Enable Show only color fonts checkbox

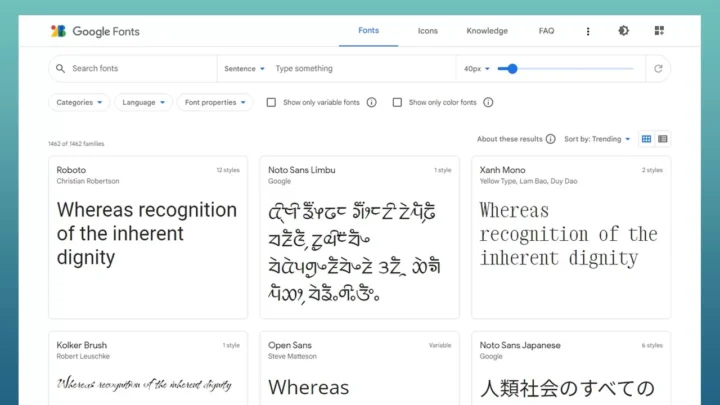(397, 102)
